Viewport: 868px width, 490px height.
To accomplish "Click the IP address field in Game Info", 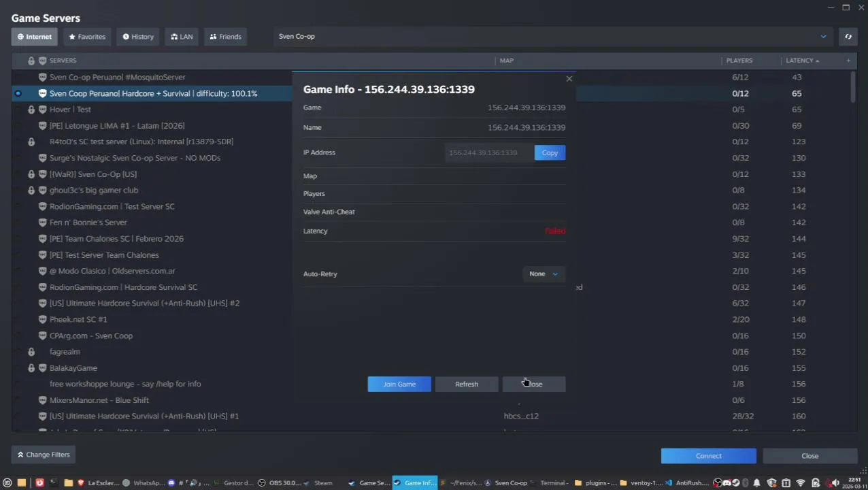I will (x=488, y=153).
